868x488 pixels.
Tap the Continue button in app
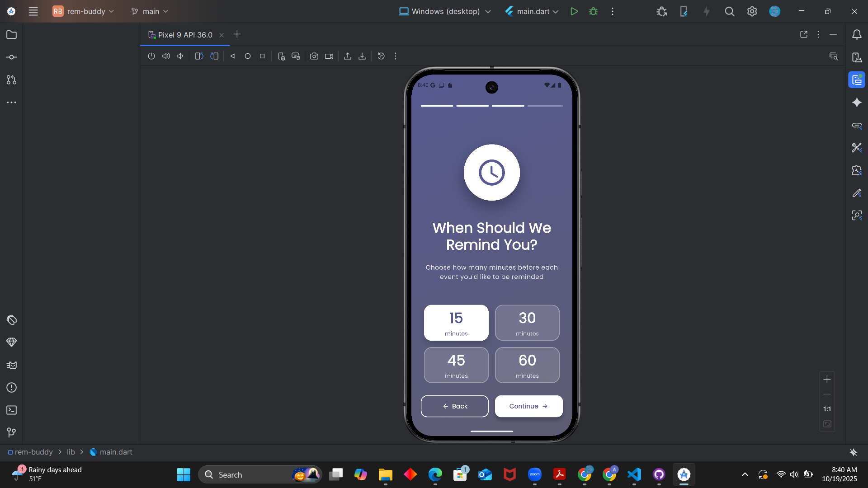(528, 406)
